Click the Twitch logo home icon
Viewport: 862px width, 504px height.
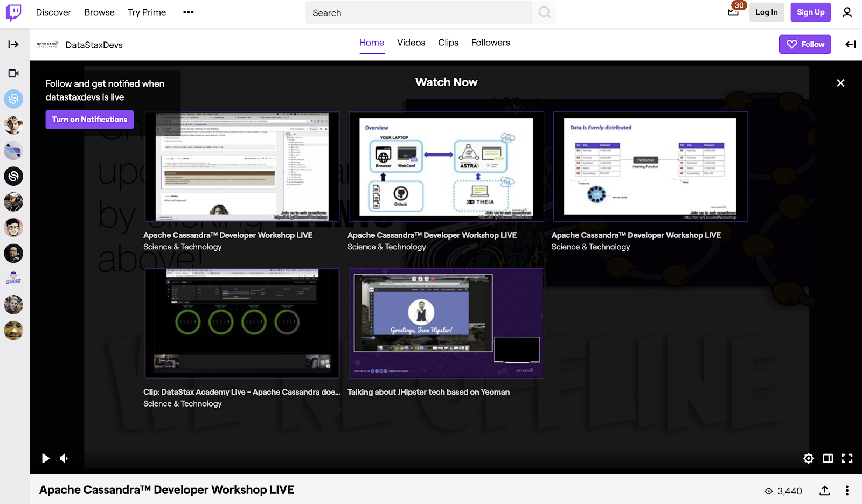[13, 12]
